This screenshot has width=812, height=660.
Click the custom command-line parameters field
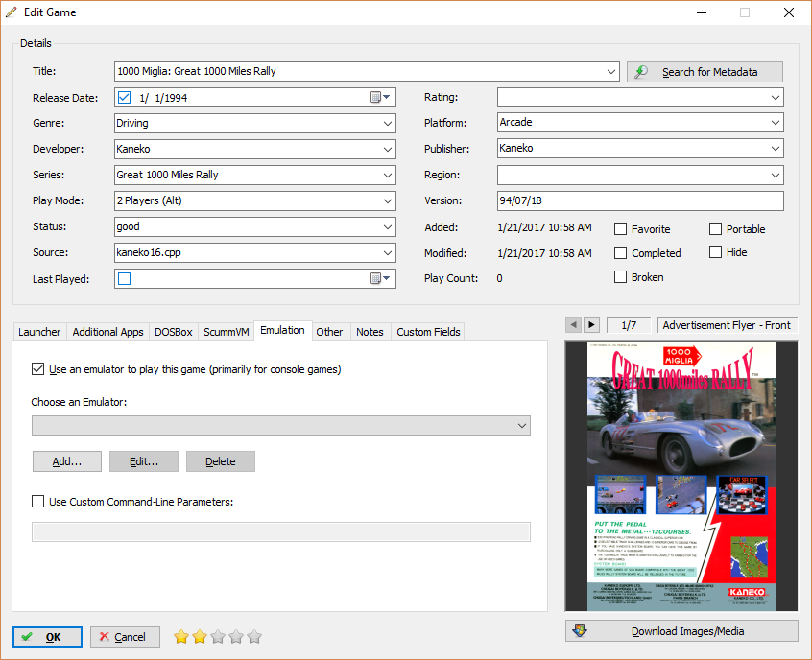[280, 531]
